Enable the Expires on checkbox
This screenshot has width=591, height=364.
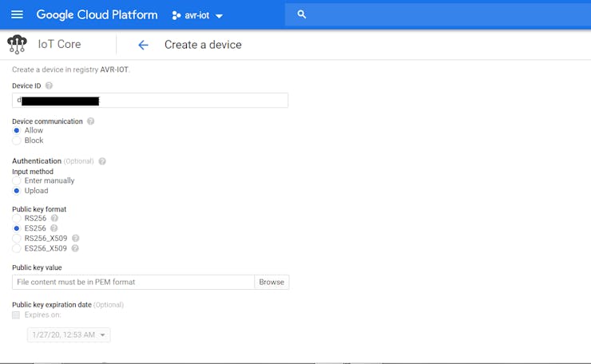tap(16, 315)
